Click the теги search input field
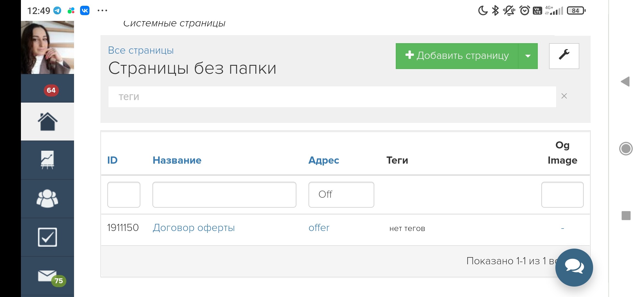This screenshot has height=297, width=644. click(x=332, y=97)
